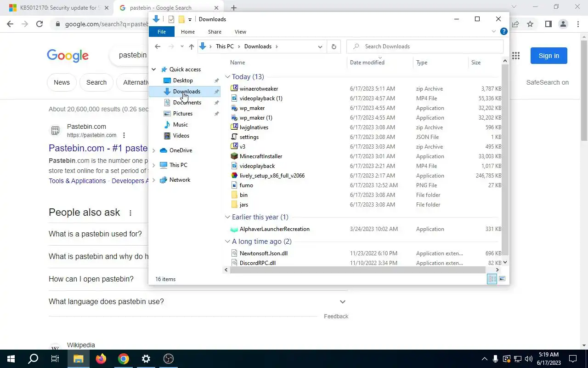Open the Recent locations dropdown arrow
588x368 pixels.
tap(182, 46)
